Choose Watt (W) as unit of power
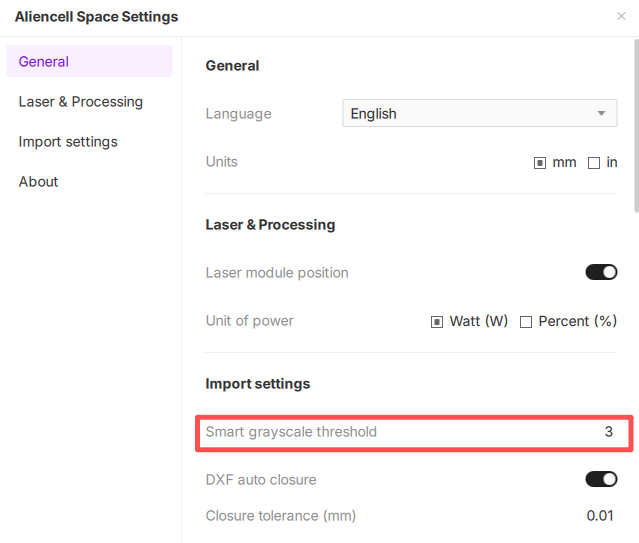This screenshot has height=543, width=639. (x=437, y=322)
